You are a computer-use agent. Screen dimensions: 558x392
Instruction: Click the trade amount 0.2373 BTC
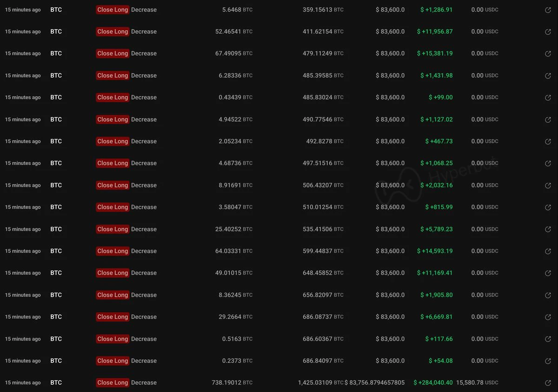click(x=238, y=361)
